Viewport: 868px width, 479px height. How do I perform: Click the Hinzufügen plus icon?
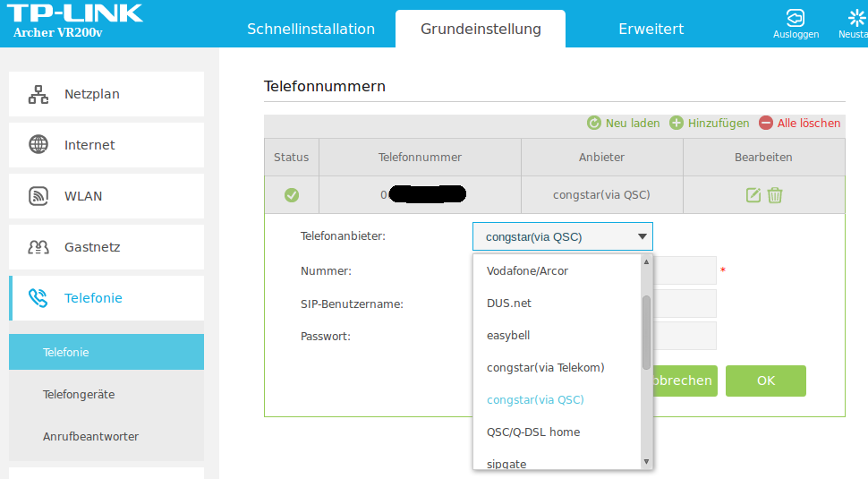677,123
